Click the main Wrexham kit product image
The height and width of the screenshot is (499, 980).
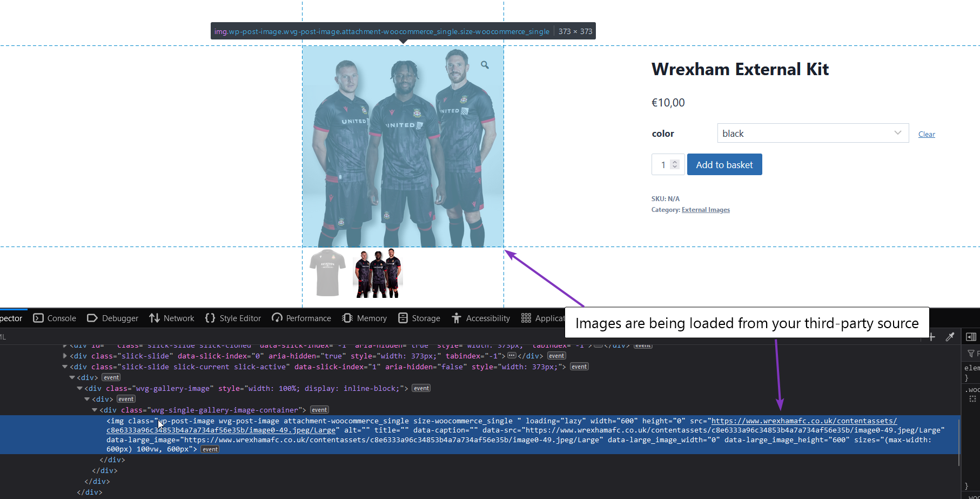(x=403, y=147)
